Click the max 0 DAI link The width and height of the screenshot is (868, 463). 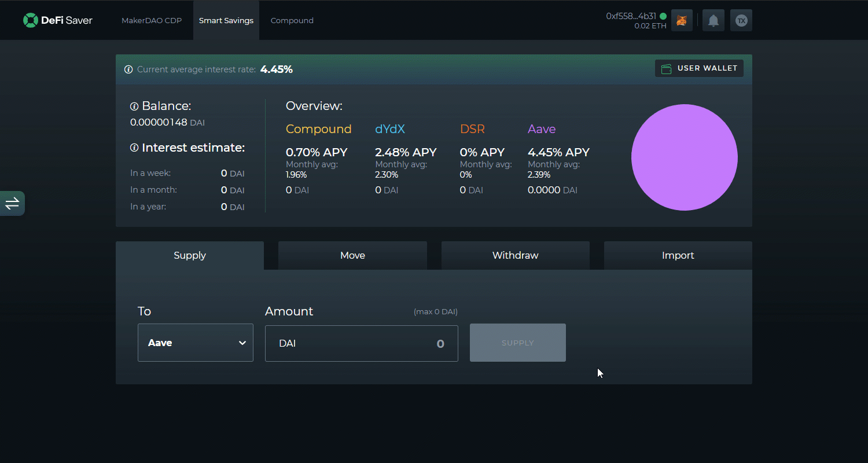coord(436,311)
